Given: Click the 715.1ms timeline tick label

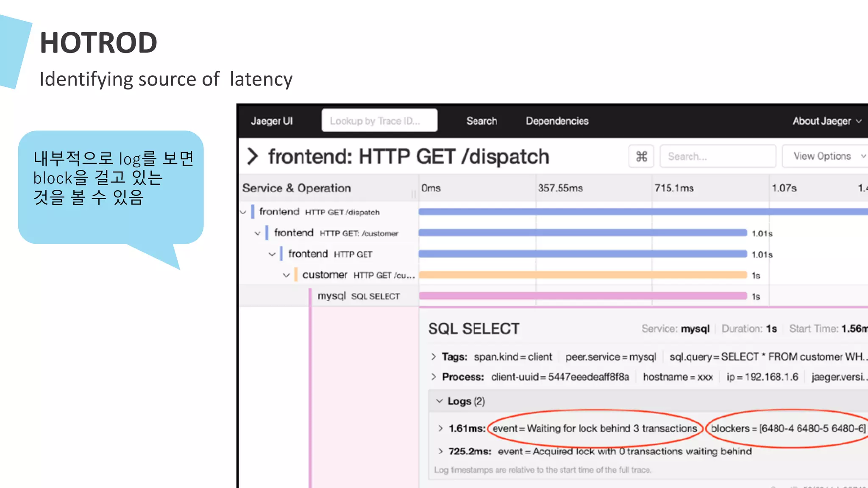Looking at the screenshot, I should pyautogui.click(x=674, y=188).
